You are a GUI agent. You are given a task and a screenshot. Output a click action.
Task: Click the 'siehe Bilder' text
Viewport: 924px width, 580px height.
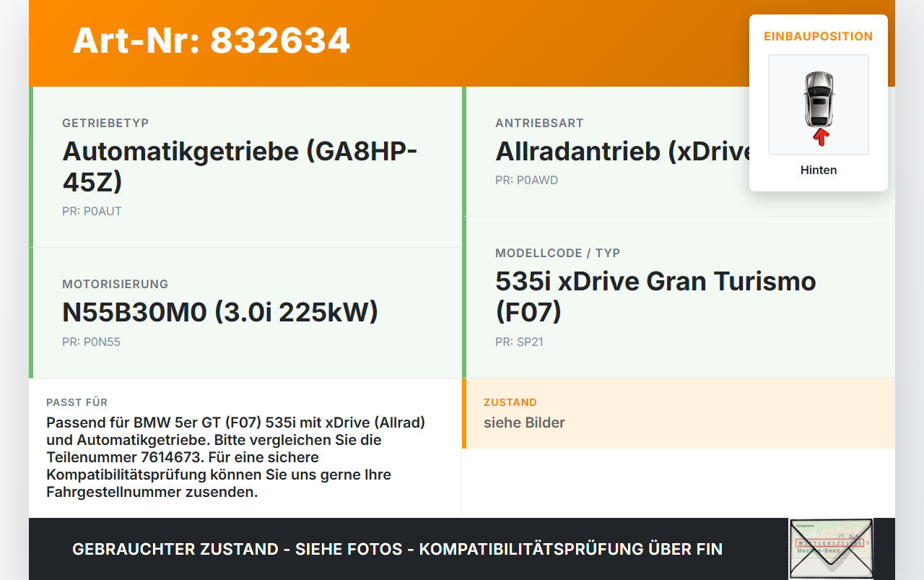coord(524,423)
